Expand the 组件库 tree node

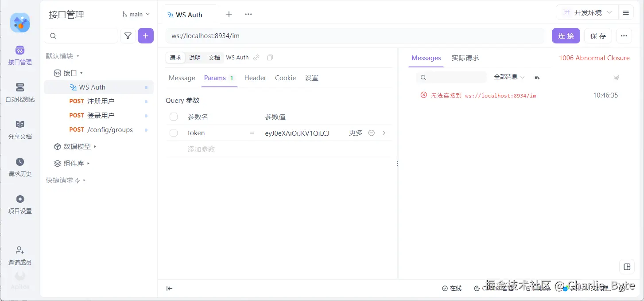coord(72,164)
